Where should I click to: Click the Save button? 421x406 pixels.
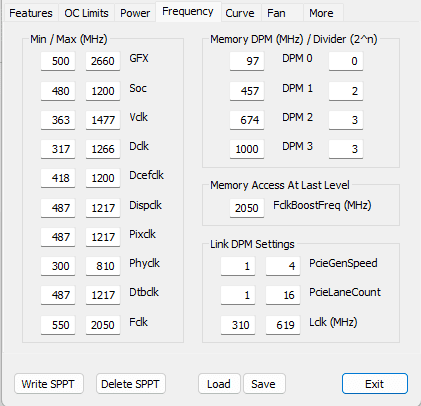(264, 384)
